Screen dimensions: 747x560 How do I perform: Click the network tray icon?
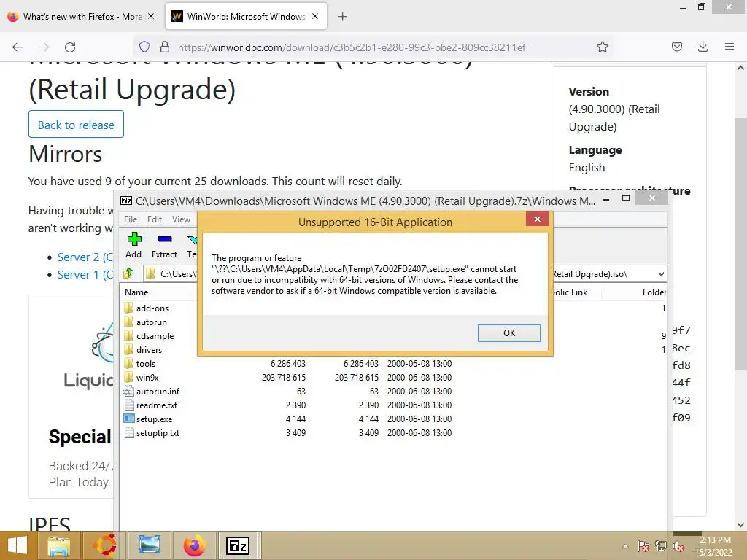coord(661,546)
